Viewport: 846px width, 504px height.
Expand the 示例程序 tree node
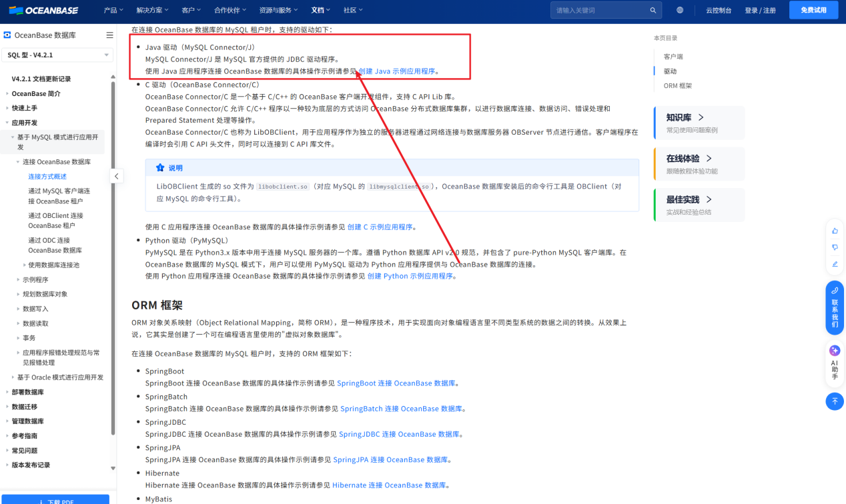point(19,279)
